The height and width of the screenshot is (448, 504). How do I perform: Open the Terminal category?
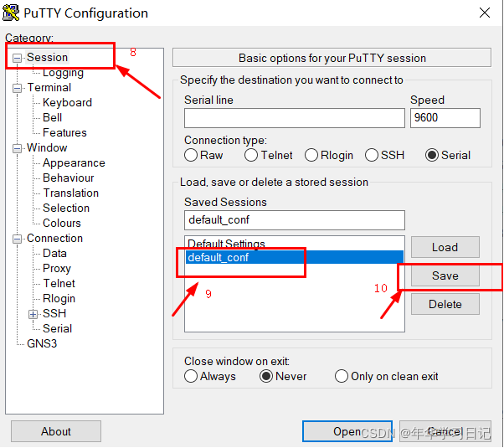click(x=49, y=87)
